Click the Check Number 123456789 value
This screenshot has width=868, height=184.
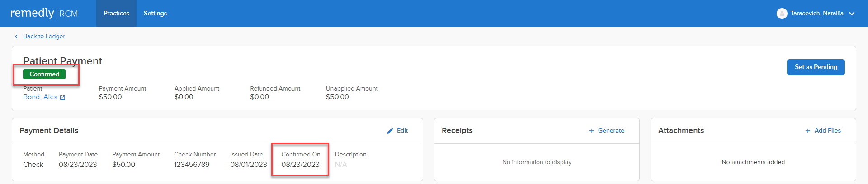(x=192, y=165)
